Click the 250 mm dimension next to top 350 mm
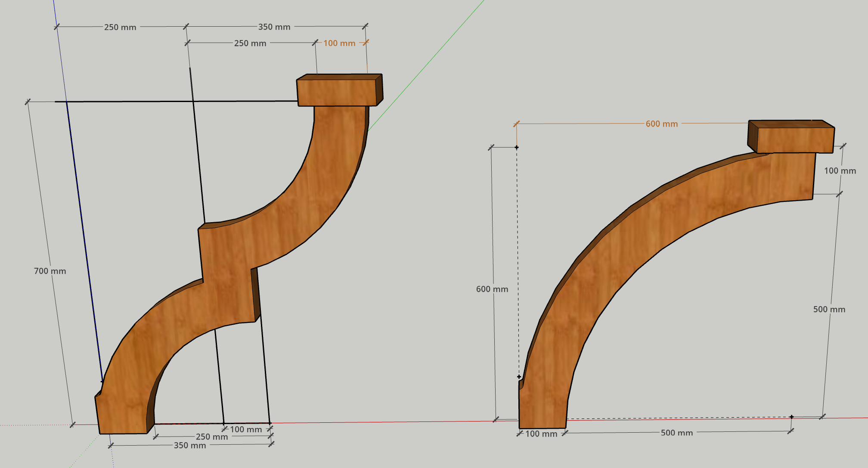This screenshot has height=468, width=868. pyautogui.click(x=120, y=27)
